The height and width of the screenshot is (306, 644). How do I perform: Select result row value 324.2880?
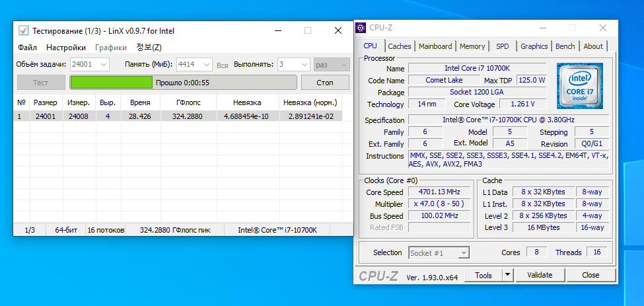(x=188, y=116)
